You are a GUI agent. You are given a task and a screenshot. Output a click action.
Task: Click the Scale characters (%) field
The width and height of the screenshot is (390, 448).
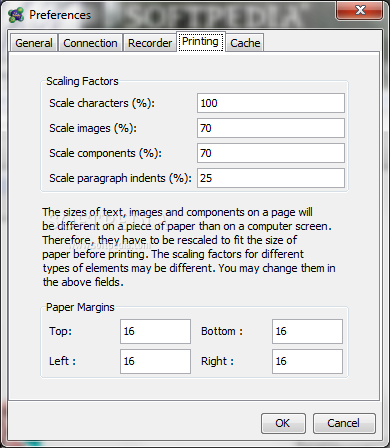click(271, 103)
